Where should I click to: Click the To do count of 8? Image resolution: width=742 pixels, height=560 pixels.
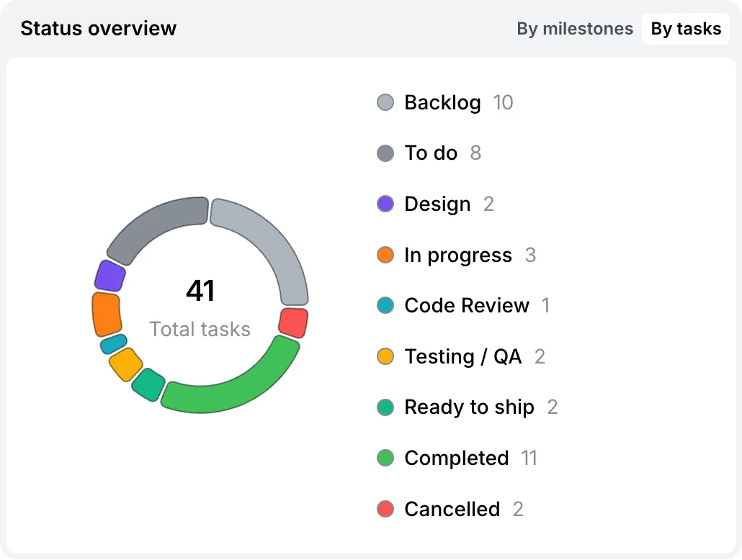tap(475, 153)
